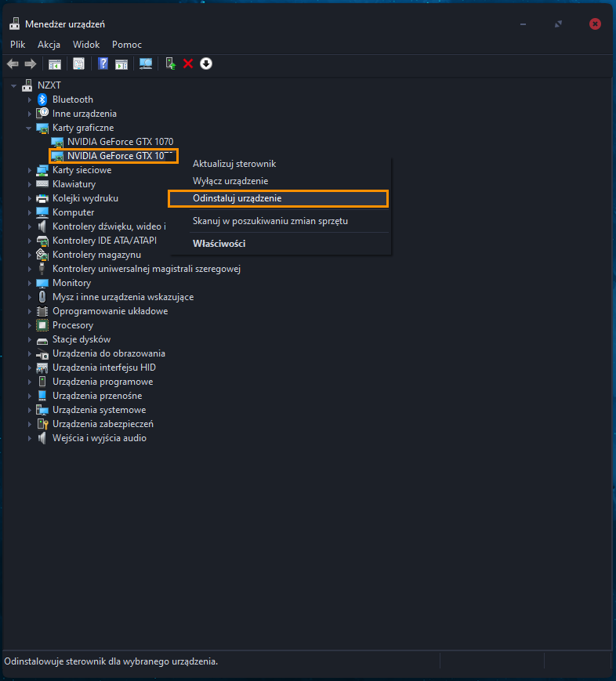
Task: Click the Oprogramowanie układowe icon
Action: [42, 311]
